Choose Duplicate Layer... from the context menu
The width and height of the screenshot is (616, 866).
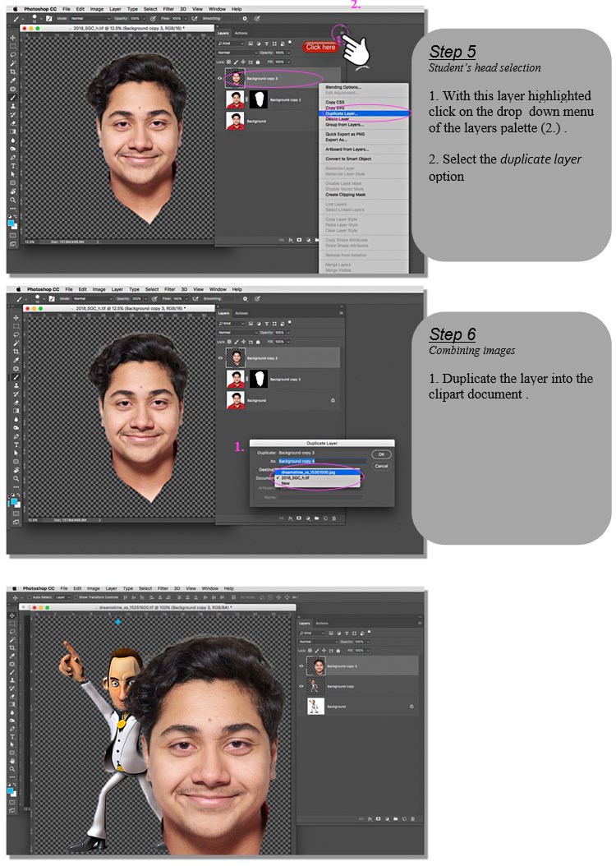[x=342, y=113]
